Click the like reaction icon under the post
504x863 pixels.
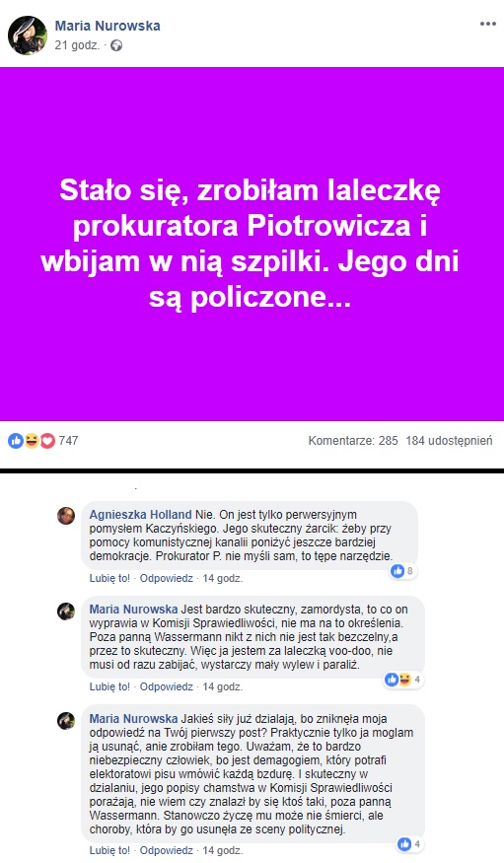(x=16, y=440)
